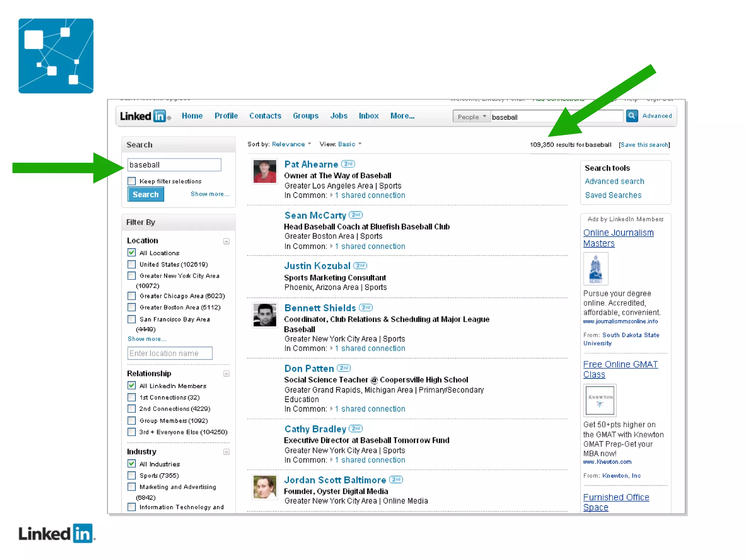Click the blue Search button
747x560 pixels.
click(x=146, y=194)
